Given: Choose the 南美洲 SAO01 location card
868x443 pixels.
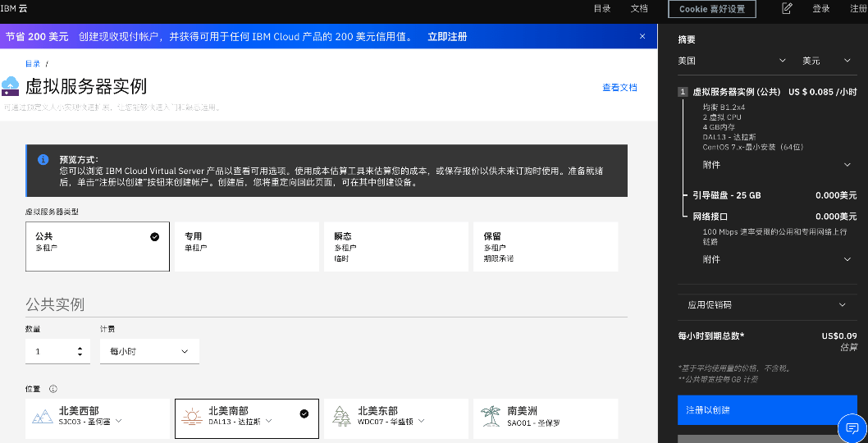Looking at the screenshot, I should (x=546, y=418).
